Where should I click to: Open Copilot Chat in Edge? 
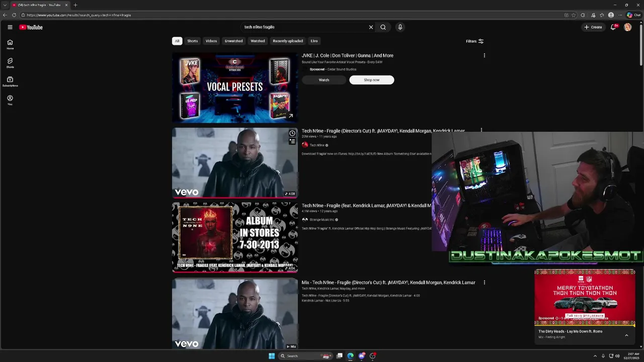[633, 15]
